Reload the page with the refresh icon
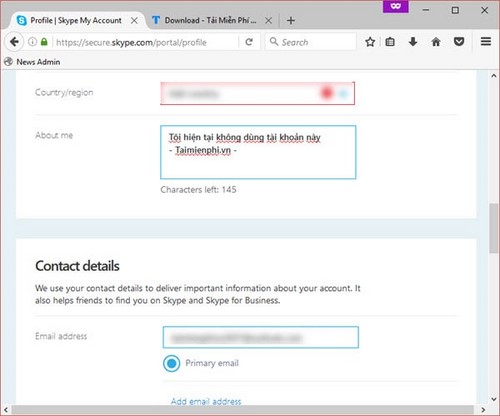The width and height of the screenshot is (500, 416). coord(249,42)
